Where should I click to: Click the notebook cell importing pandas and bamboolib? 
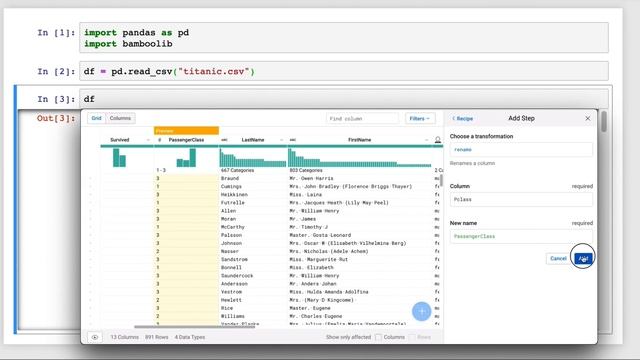(344, 38)
